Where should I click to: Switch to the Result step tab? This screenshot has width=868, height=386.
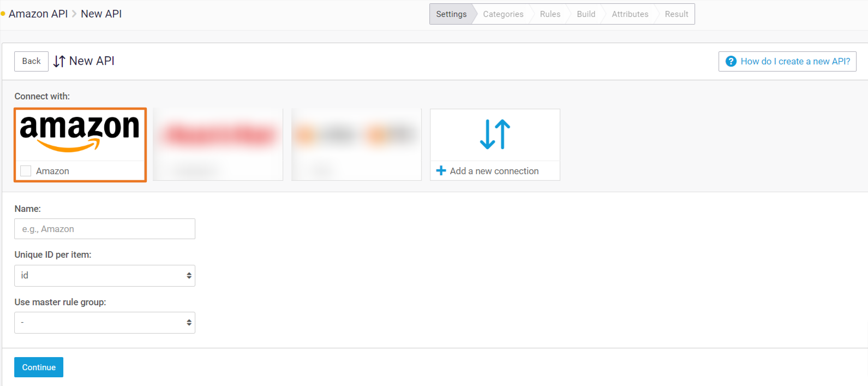[677, 14]
